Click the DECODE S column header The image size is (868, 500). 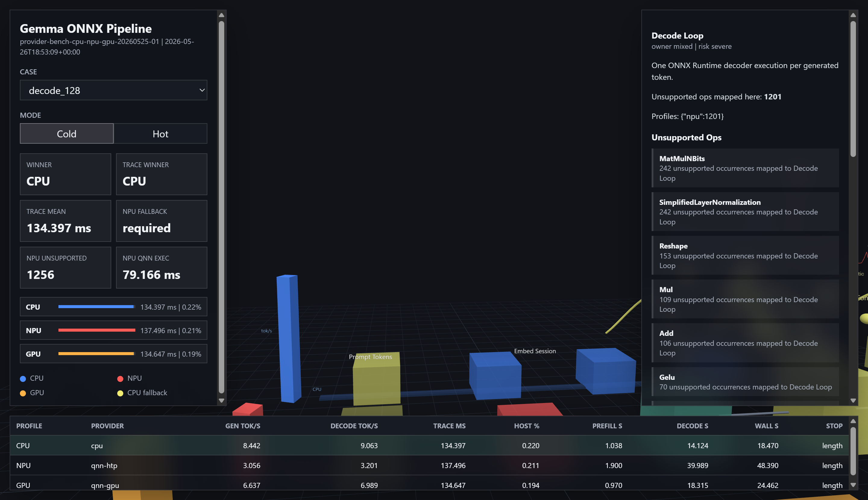(x=692, y=426)
